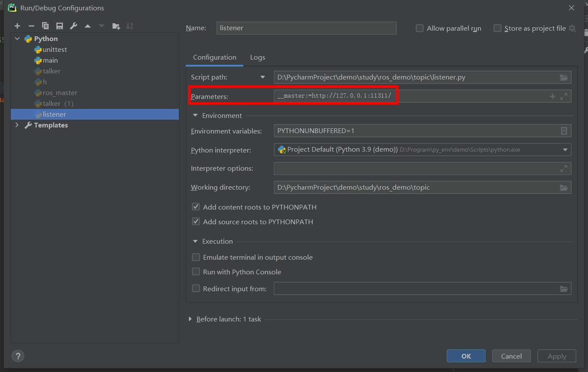This screenshot has width=588, height=372.
Task: Click the OK button
Action: [466, 356]
